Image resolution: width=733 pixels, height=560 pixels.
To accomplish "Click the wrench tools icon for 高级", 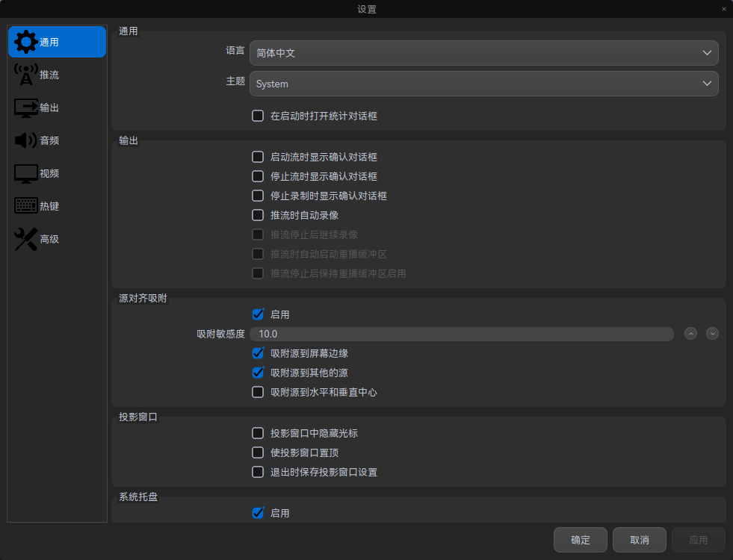I will (x=25, y=239).
